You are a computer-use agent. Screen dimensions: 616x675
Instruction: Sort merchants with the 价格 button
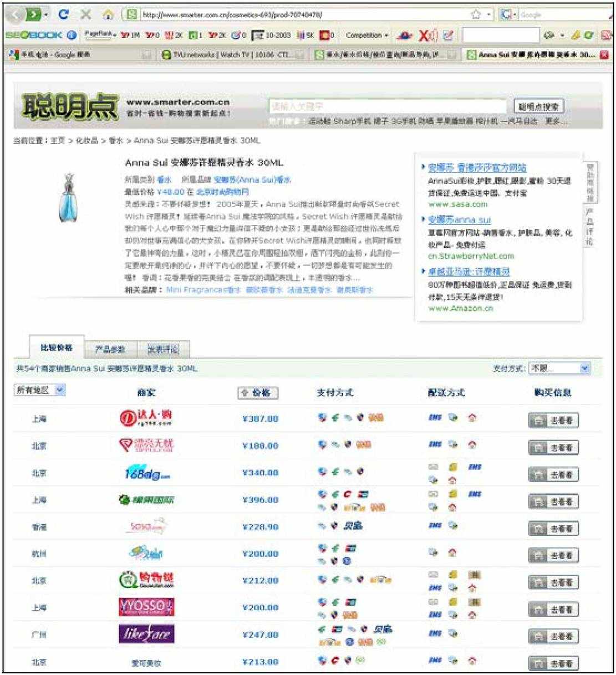258,392
